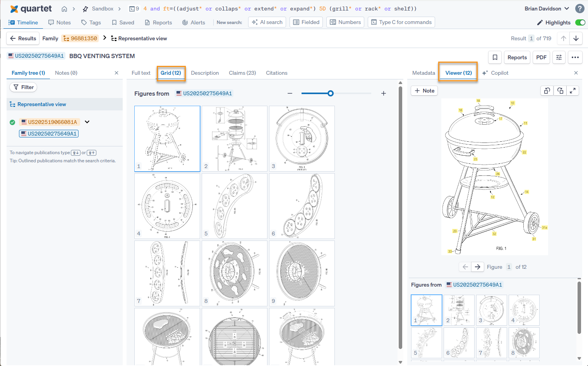Screen dimensions: 588x366
Task: Open the Filter button in Family tree
Action: tap(23, 87)
